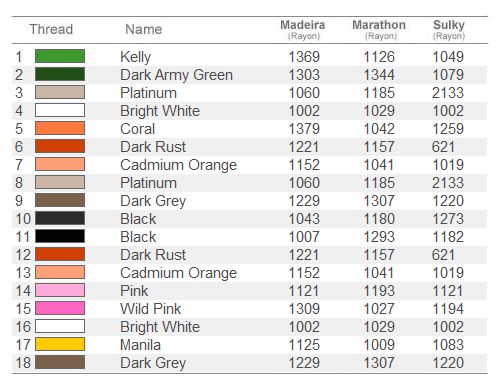Click the Madeira Rayon column header

pyautogui.click(x=303, y=30)
